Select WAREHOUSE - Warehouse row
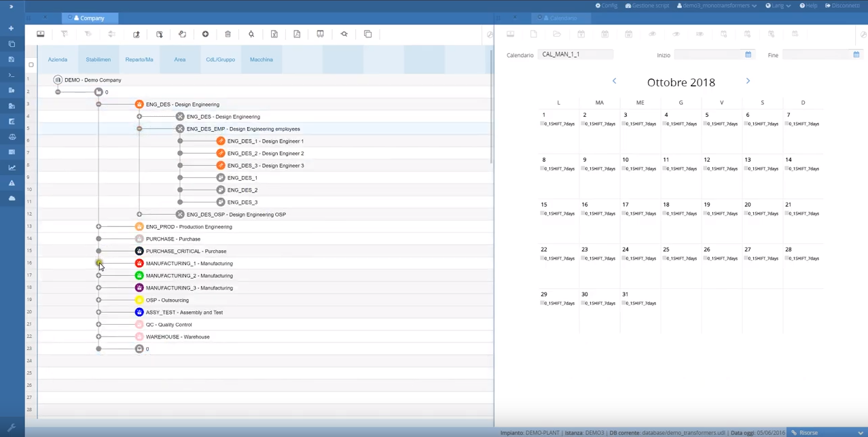The image size is (868, 437). pyautogui.click(x=266, y=337)
